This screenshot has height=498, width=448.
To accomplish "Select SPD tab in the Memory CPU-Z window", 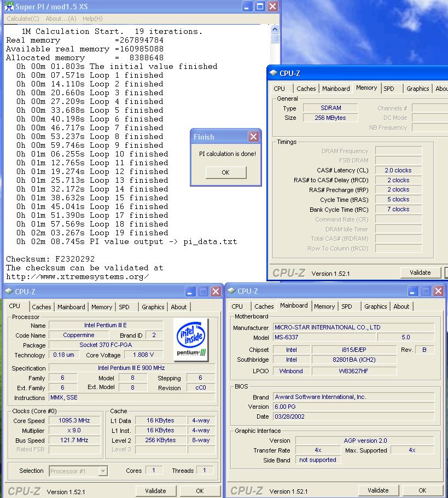I will click(x=388, y=89).
